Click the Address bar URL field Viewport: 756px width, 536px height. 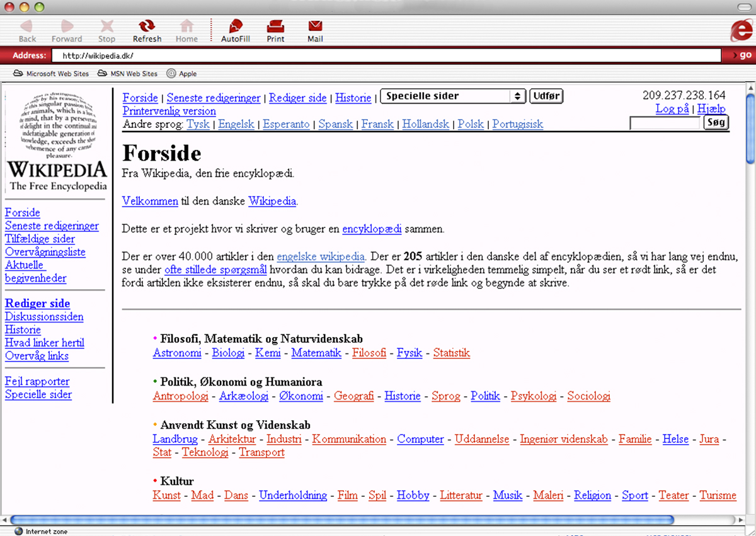[x=386, y=55]
